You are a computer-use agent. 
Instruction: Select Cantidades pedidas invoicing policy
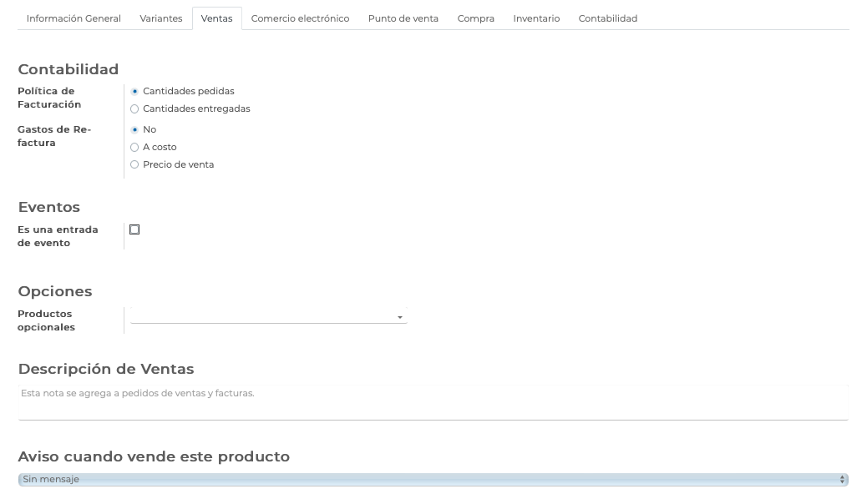(x=134, y=92)
